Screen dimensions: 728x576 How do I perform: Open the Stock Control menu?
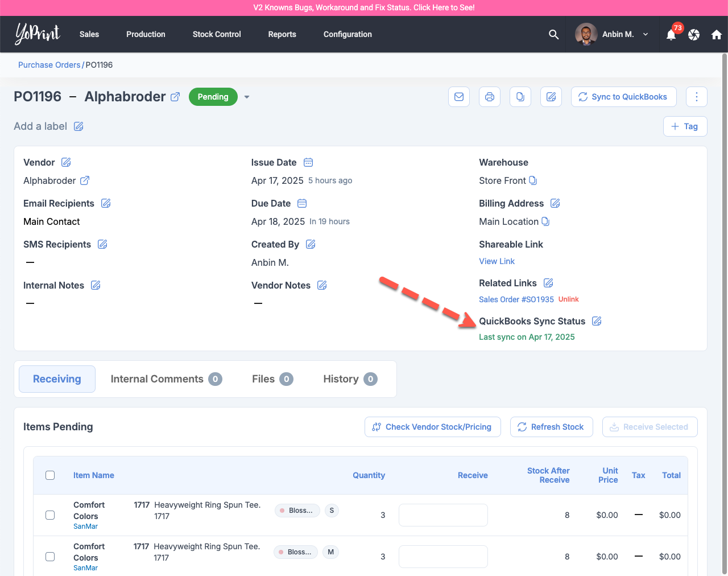[x=217, y=35]
